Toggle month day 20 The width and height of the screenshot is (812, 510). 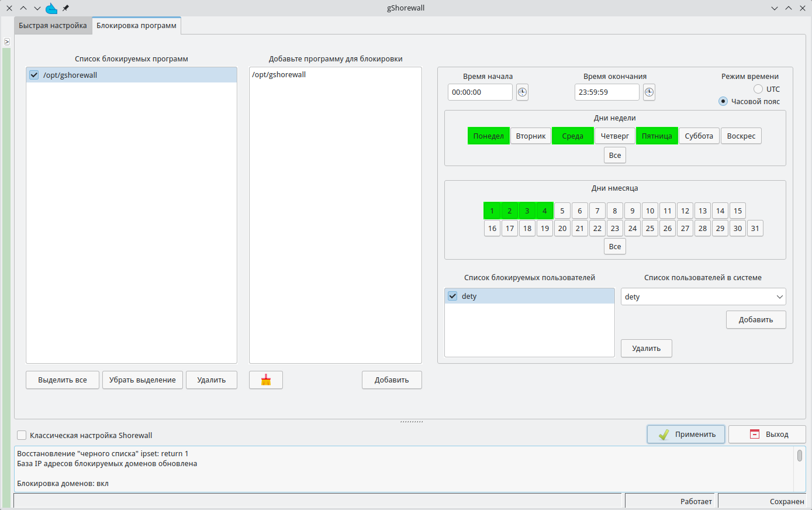tap(562, 229)
